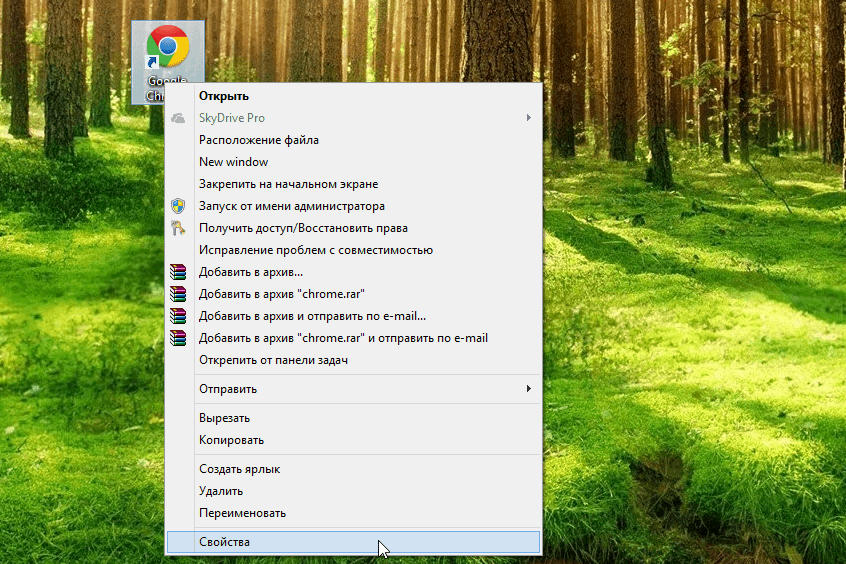Click the Google Chrome desktop shortcut icon
Image resolution: width=846 pixels, height=564 pixels.
tap(167, 50)
